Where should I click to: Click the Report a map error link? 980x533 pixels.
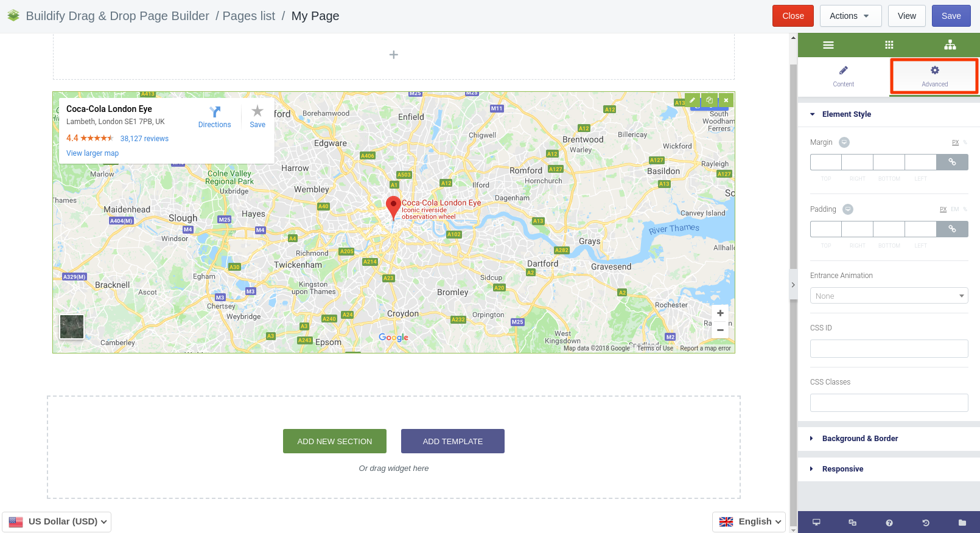click(705, 349)
